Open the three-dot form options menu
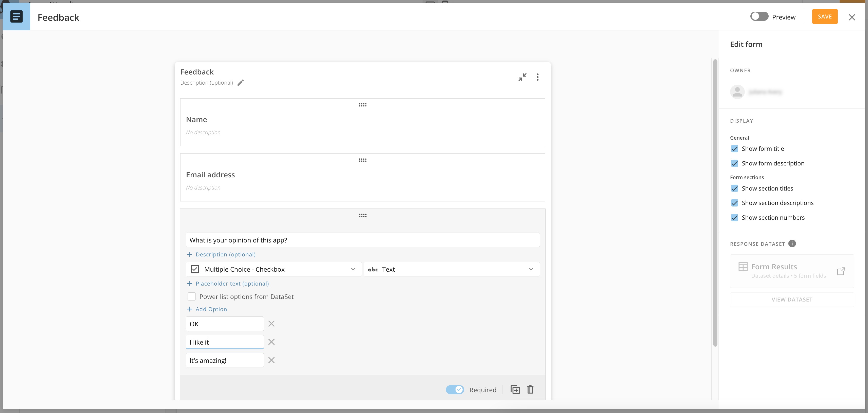 click(537, 77)
